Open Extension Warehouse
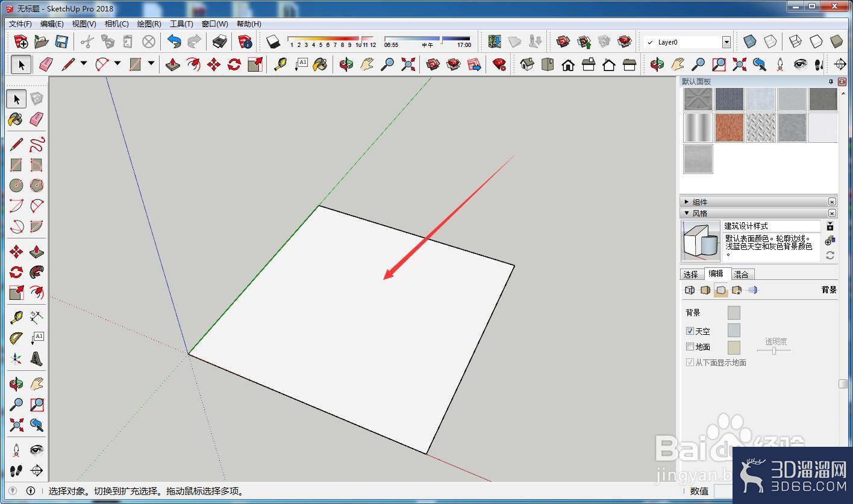Viewport: 853px width, 504px height. click(x=625, y=42)
